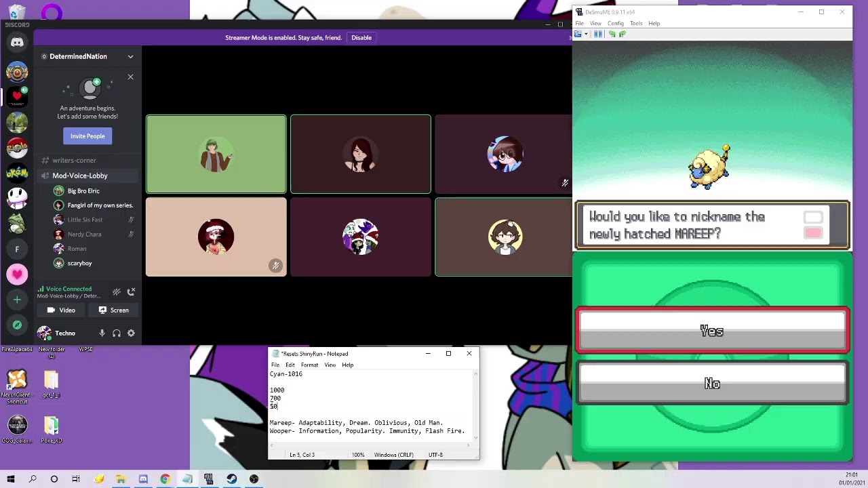
Task: Click DeSmuME rotate-right green arrow icon
Action: tap(622, 34)
